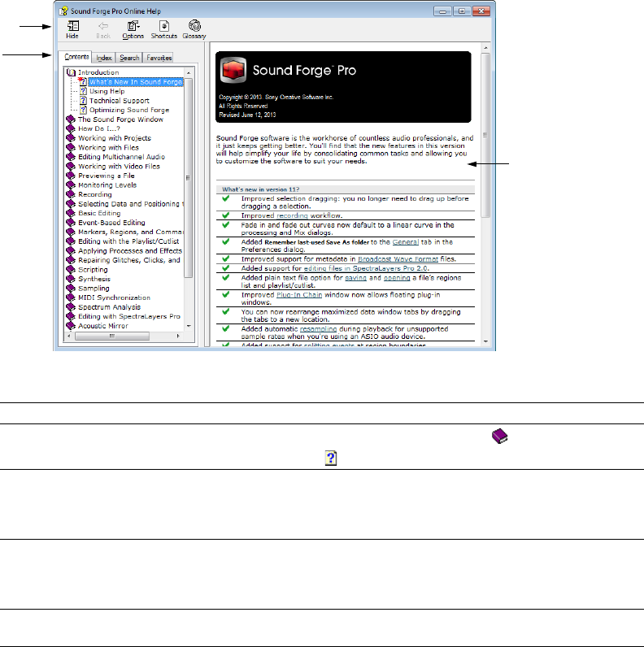
Task: Click the book icon beside Basic Editing
Action: [71, 213]
